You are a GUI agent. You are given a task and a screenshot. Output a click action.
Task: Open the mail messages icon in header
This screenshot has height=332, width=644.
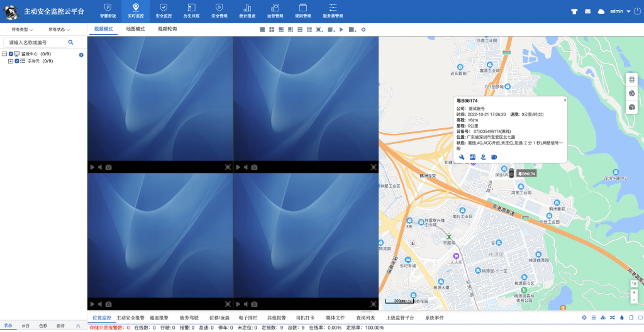click(x=588, y=11)
